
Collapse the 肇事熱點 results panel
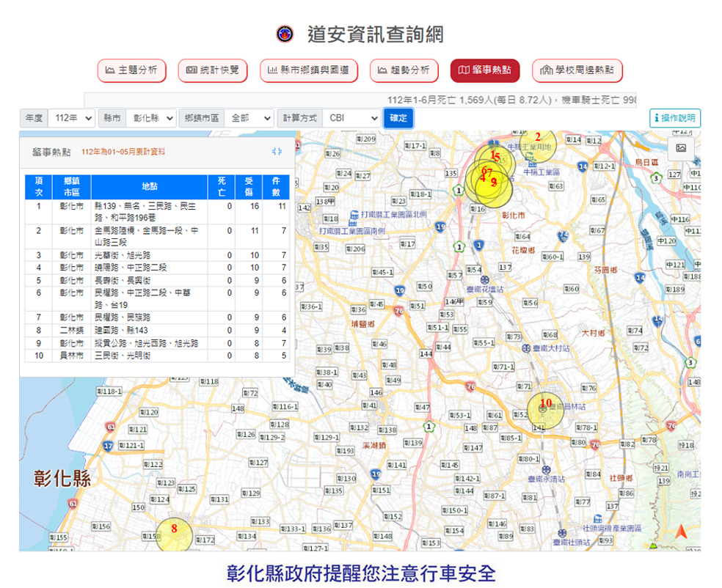277,152
